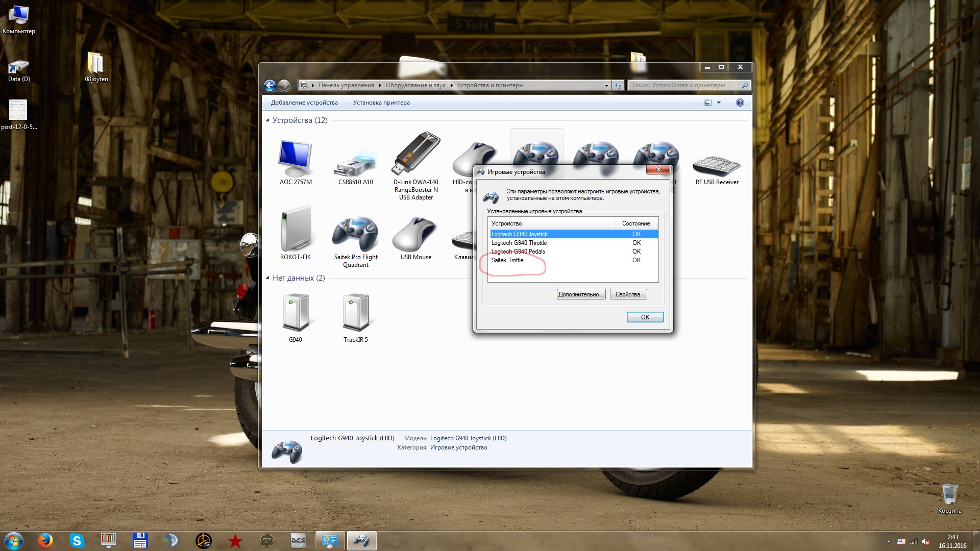Select the G940 device under Нет данных

point(296,317)
